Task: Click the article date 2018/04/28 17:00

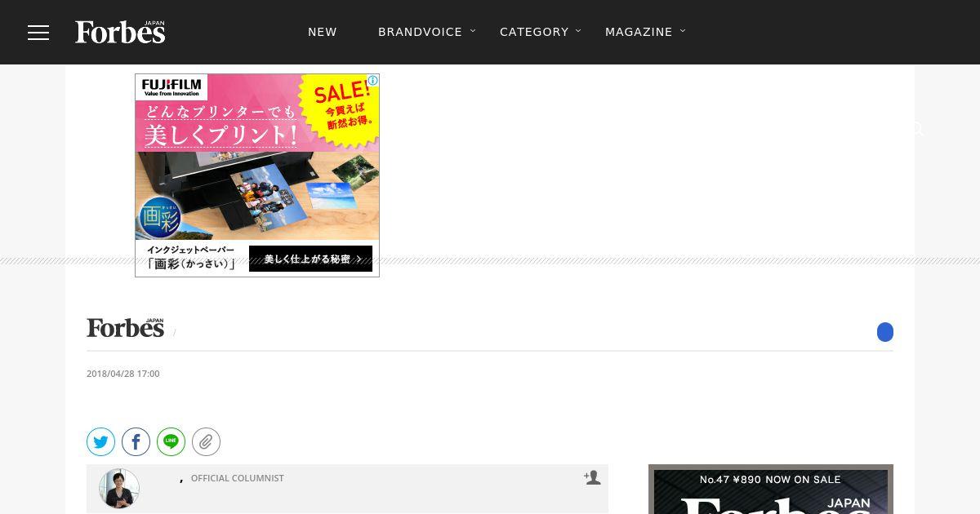Action: point(123,374)
